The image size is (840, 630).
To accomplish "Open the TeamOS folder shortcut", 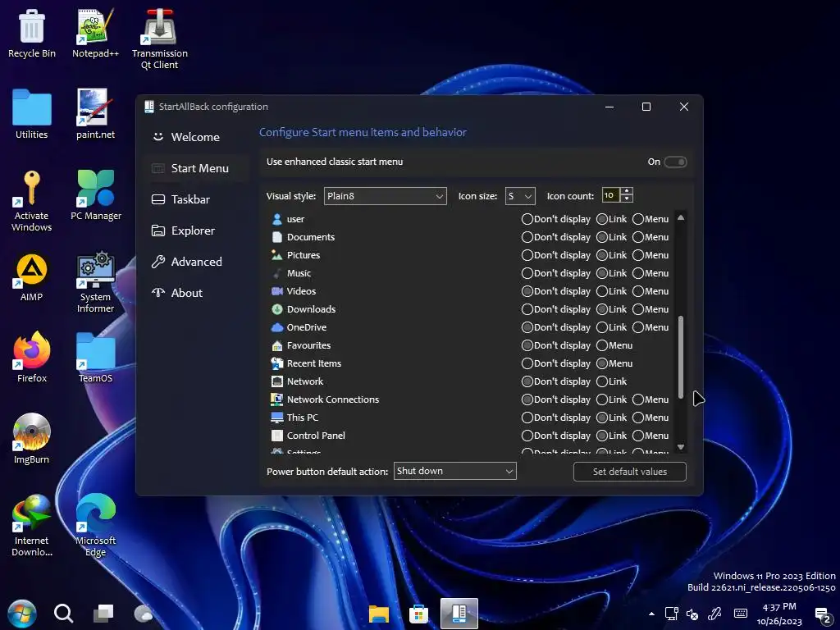I will click(x=95, y=358).
